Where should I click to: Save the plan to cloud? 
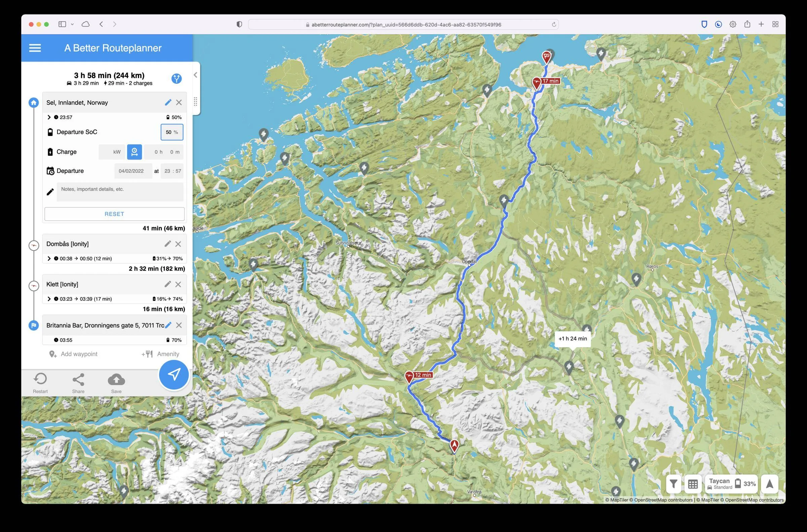[x=116, y=383]
